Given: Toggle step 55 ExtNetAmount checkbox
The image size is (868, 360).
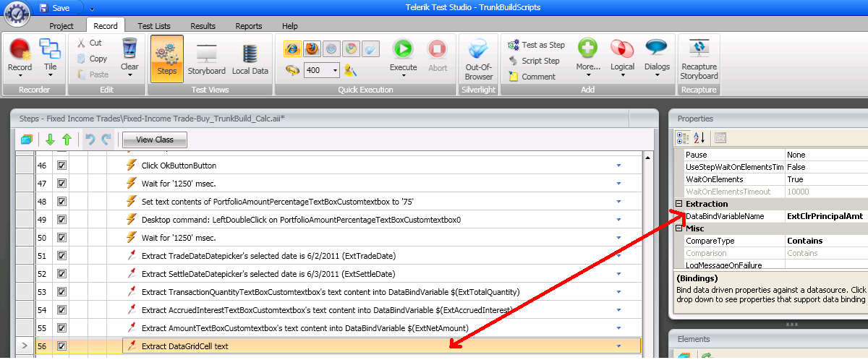Looking at the screenshot, I should coord(61,328).
